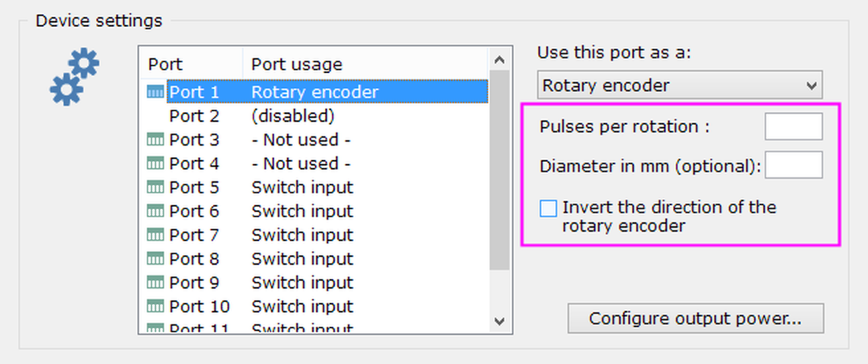Click the Port 10 connector icon
The height and width of the screenshot is (364, 868).
pos(155,306)
